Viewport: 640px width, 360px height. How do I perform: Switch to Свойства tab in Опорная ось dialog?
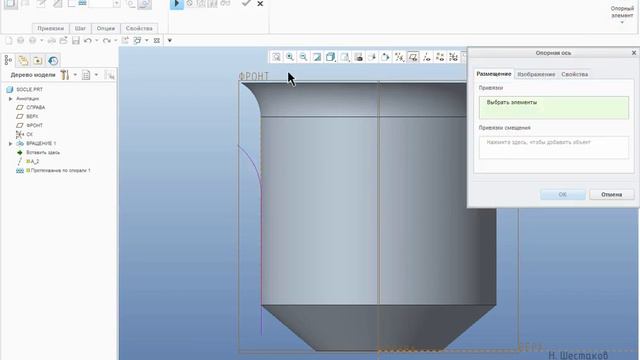[574, 74]
